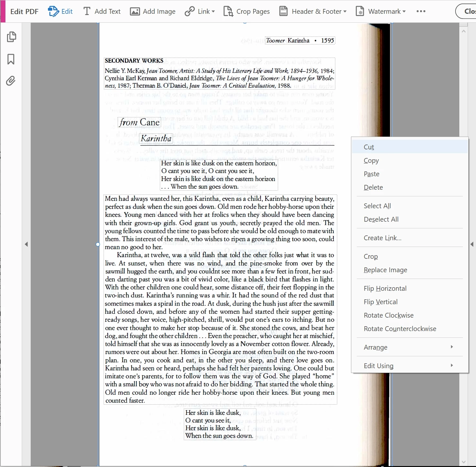Choose Crop in context menu
The image size is (476, 467).
point(410,256)
